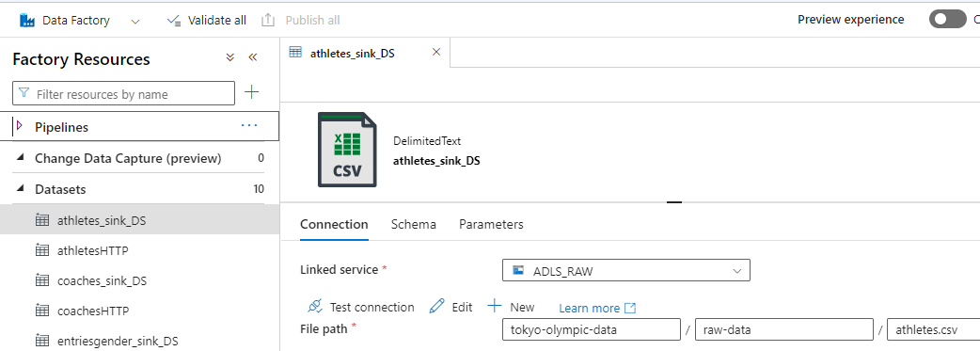Open the Data Factory dropdown chevron
Viewport: 980px width, 351px height.
135,22
